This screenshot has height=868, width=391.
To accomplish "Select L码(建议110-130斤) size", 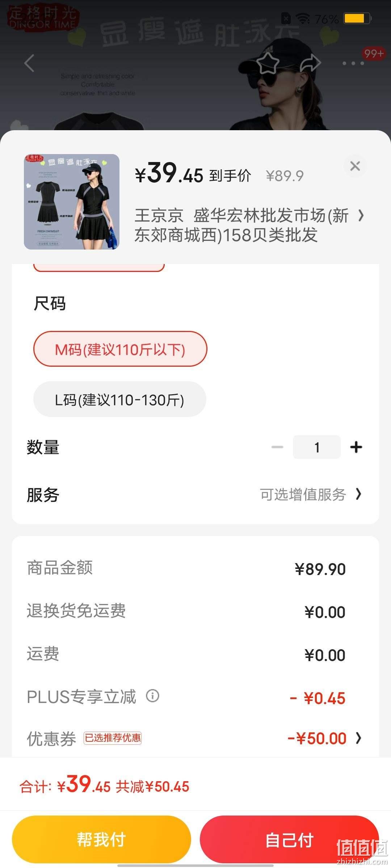I will coord(120,399).
